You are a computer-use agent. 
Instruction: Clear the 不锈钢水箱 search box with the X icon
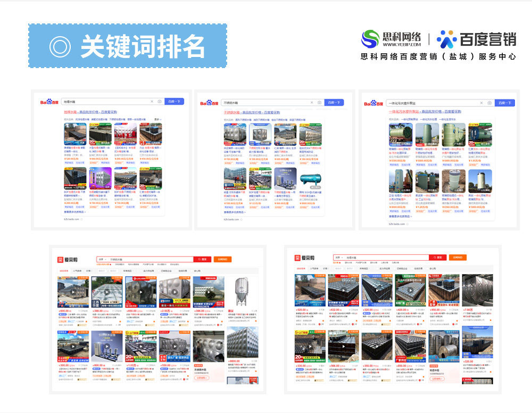(311, 103)
